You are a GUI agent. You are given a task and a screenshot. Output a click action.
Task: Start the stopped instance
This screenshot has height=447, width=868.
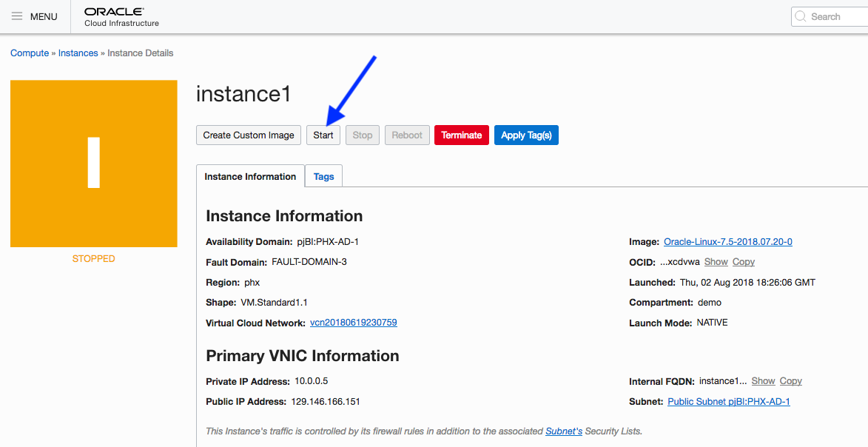point(323,135)
